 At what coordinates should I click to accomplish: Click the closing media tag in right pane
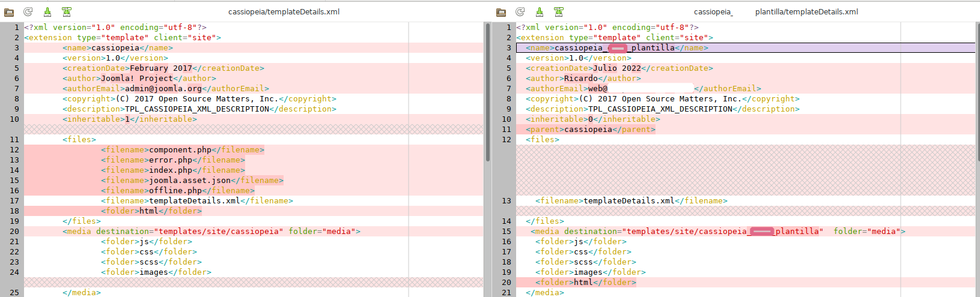pos(545,293)
